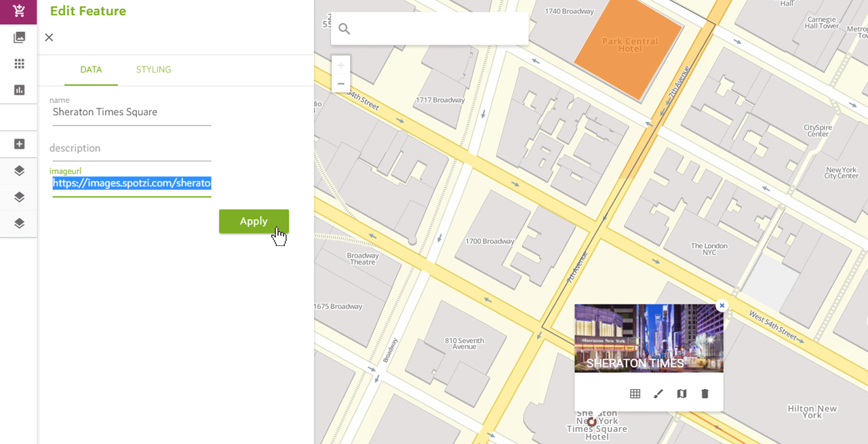Select the imageurl input field
Image resolution: width=868 pixels, height=444 pixels.
(132, 184)
